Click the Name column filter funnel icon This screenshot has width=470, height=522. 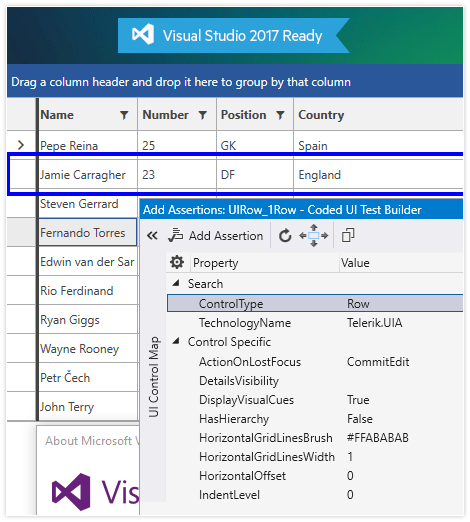pyautogui.click(x=124, y=115)
